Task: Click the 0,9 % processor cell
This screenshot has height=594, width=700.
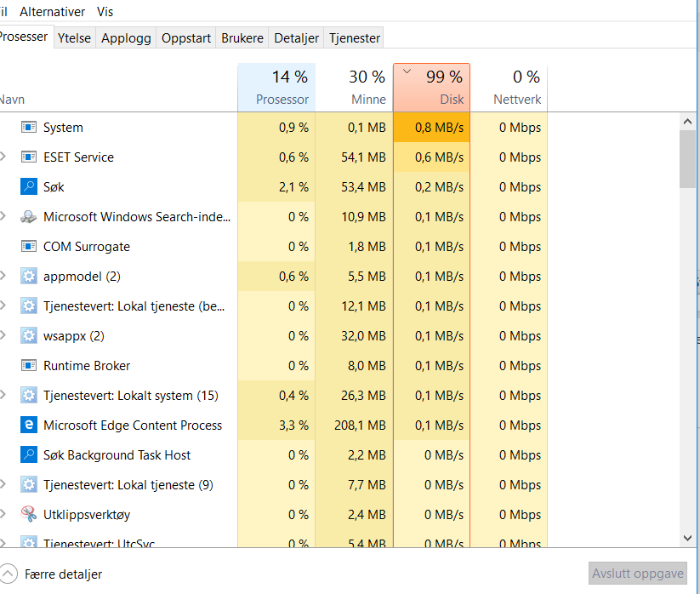Action: point(276,128)
